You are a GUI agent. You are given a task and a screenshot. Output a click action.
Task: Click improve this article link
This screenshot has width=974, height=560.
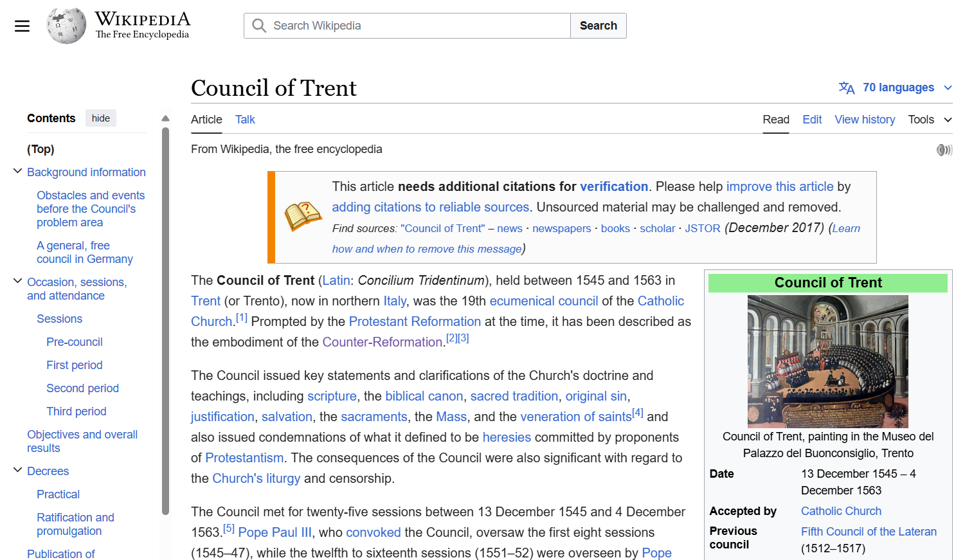click(780, 186)
